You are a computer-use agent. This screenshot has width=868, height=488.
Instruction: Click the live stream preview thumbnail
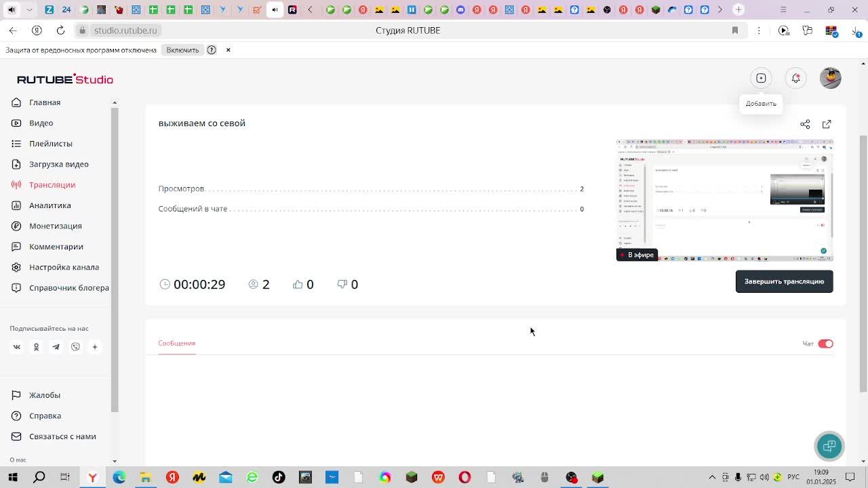[724, 201]
